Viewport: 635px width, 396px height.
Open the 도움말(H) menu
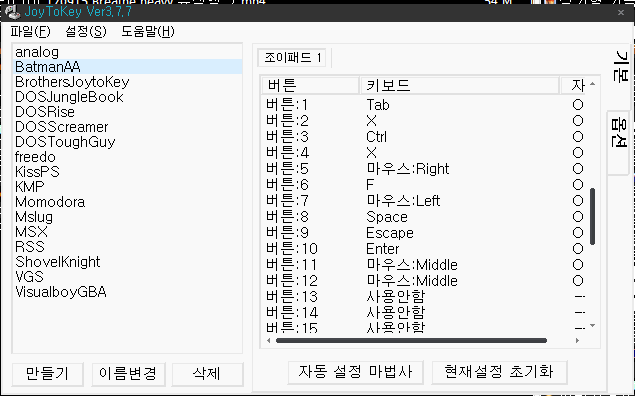(148, 32)
